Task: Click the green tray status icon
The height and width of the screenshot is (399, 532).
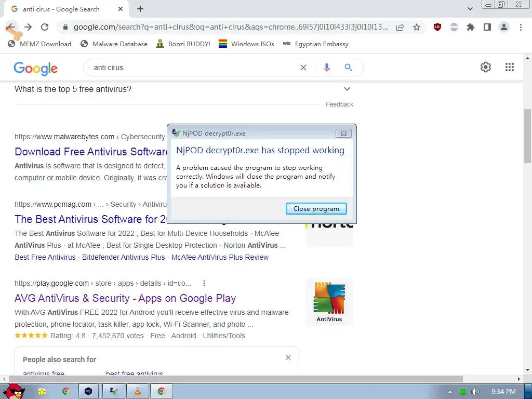Action: pos(463,392)
